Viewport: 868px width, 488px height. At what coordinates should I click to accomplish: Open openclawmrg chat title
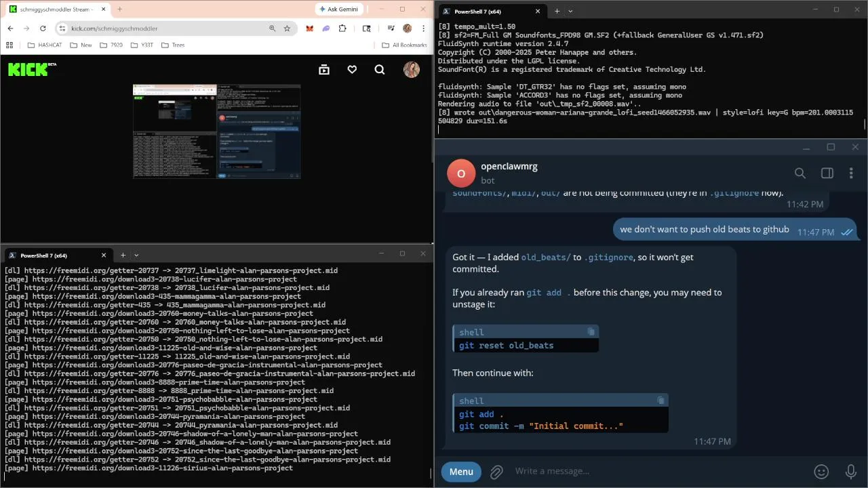(509, 167)
